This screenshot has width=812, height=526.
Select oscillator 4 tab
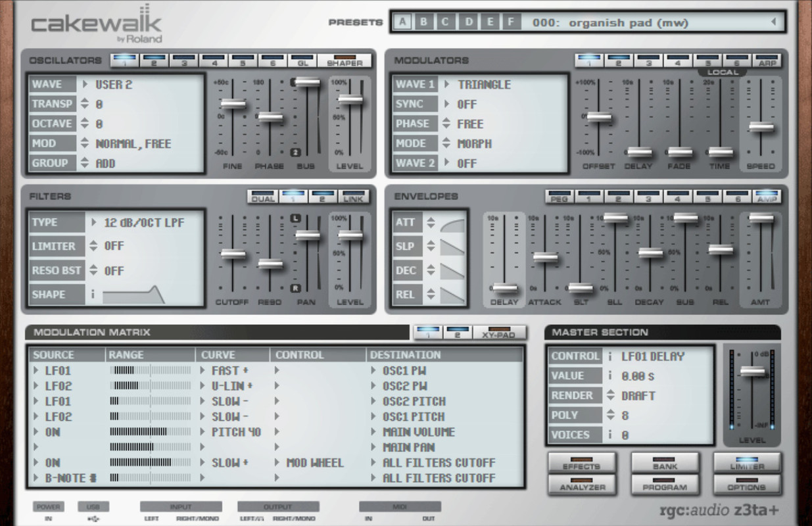tap(214, 60)
